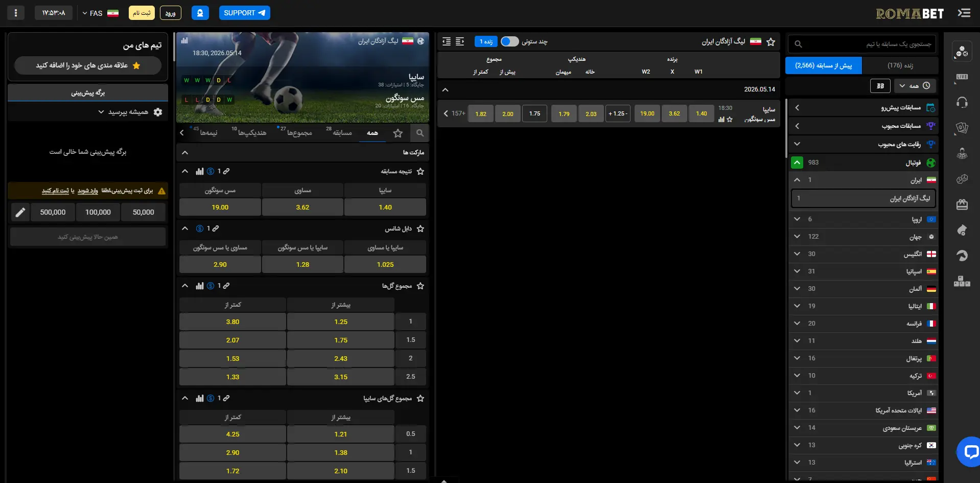
Task: Collapse the 2026.05.14 date group
Action: coord(445,89)
